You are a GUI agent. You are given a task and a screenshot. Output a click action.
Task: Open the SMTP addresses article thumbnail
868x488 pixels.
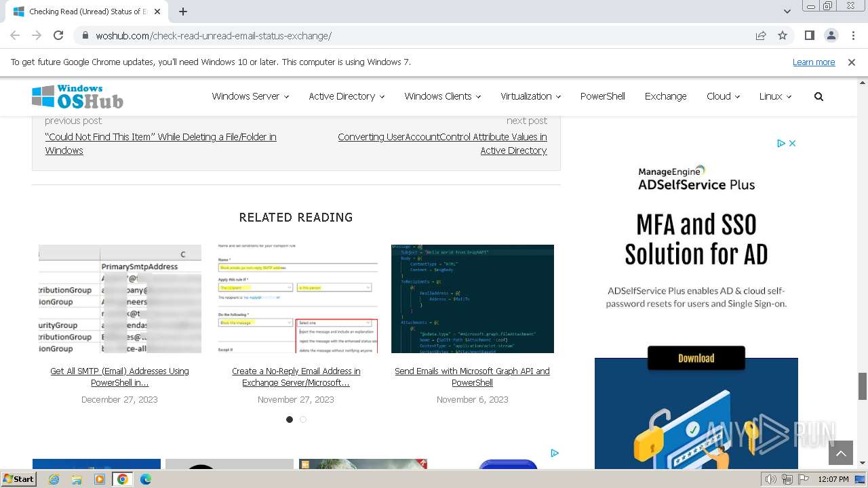[x=120, y=299]
